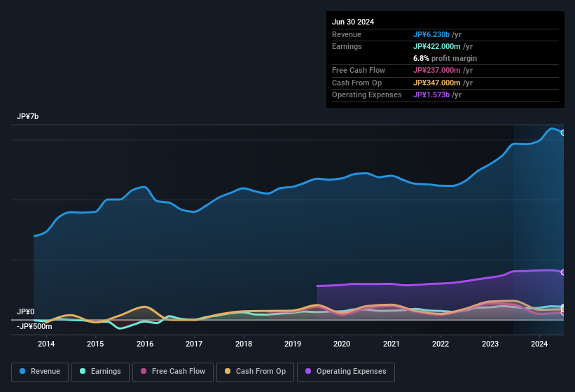
Task: Toggle the Free Cash Flow legend button
Action: coord(173,372)
